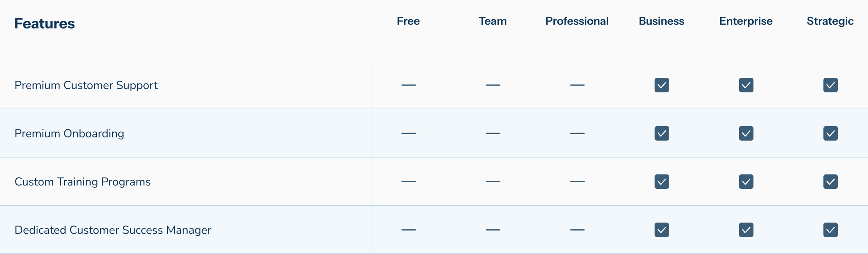Click the Premium Onboarding feature label
The image size is (868, 254).
69,134
